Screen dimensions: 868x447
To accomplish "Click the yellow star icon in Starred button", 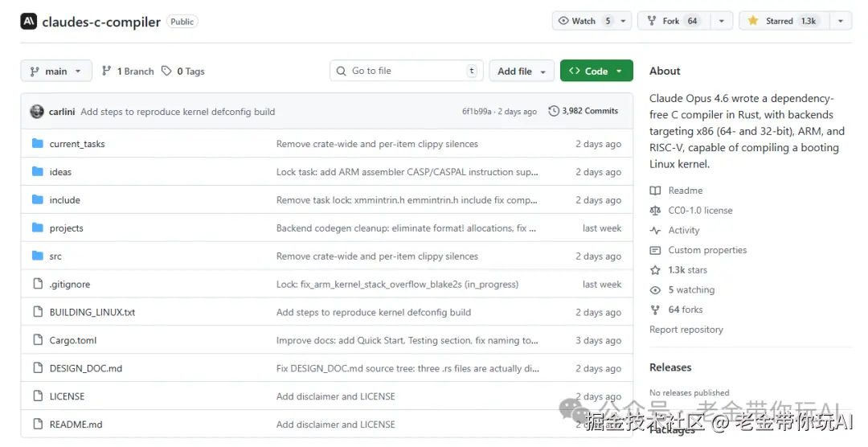I will [x=753, y=21].
